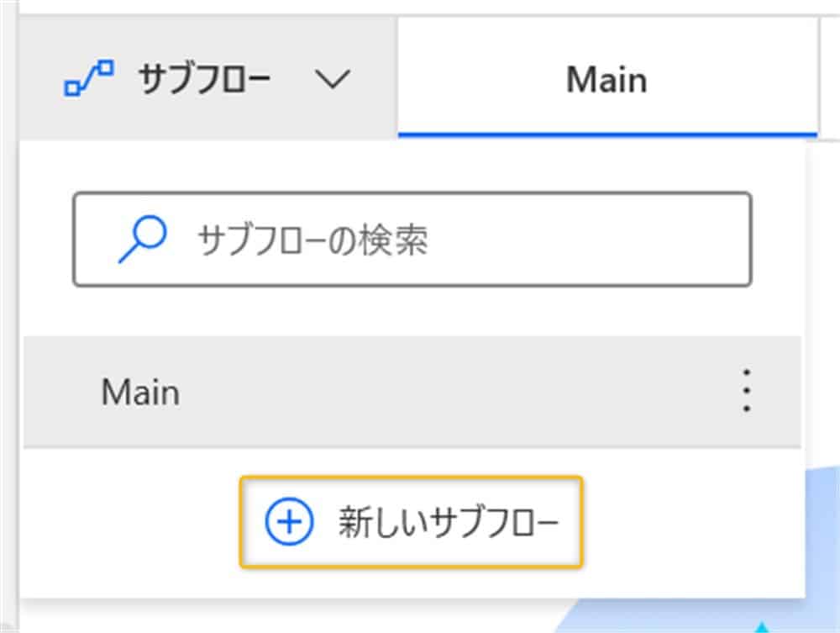Create a new subflow via 新しいサブフロー
This screenshot has width=840, height=633.
pyautogui.click(x=412, y=523)
